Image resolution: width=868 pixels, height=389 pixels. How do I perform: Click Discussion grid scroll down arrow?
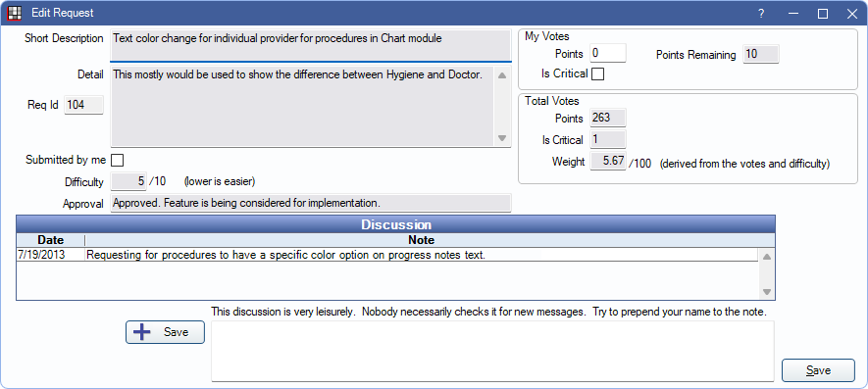click(x=767, y=292)
